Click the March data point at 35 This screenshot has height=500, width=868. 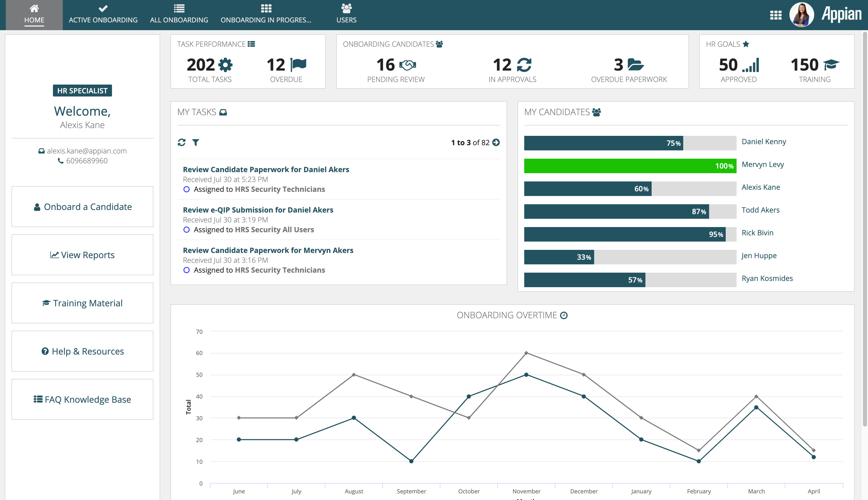point(756,407)
